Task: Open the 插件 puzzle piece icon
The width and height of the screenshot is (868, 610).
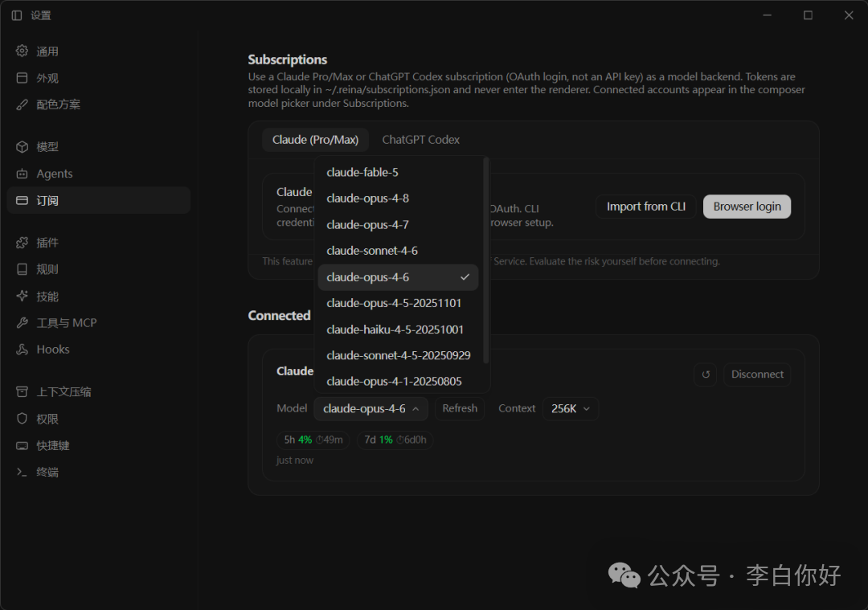Action: [22, 243]
